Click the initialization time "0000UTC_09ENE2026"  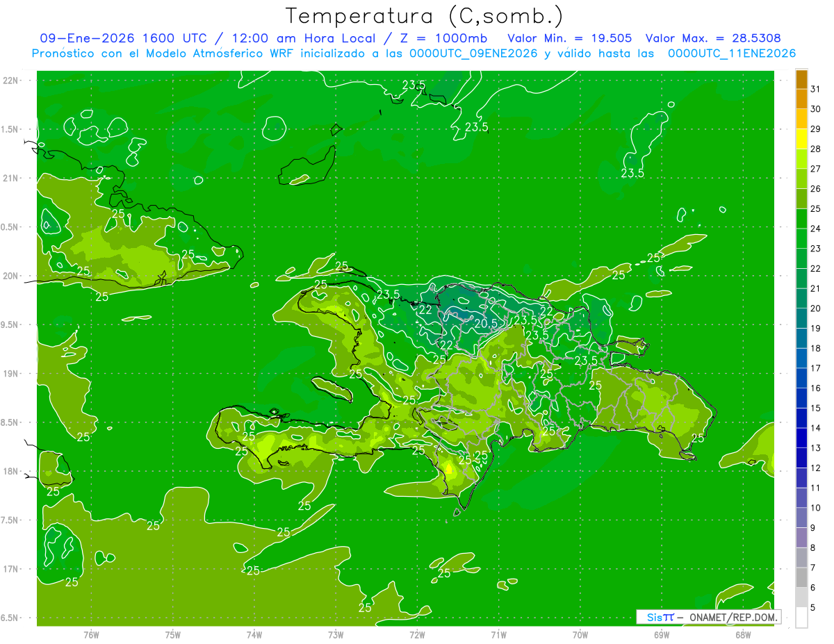pyautogui.click(x=474, y=53)
